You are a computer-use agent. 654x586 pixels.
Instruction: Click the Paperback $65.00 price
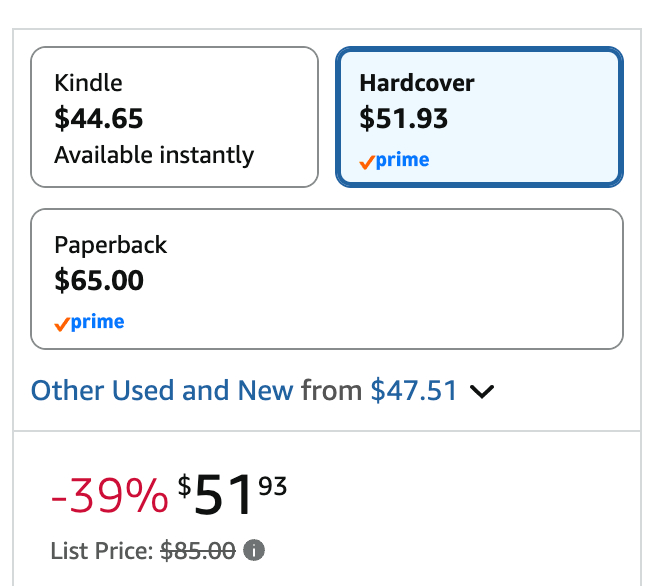(99, 280)
